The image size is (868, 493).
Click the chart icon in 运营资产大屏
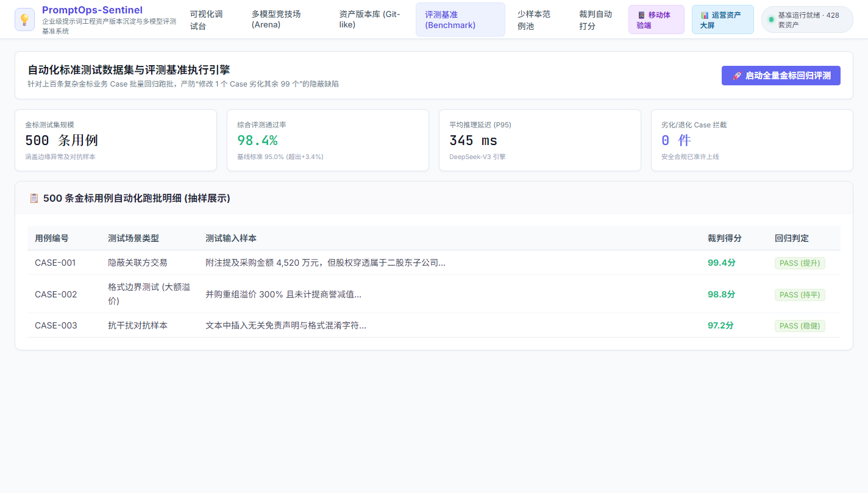point(705,15)
